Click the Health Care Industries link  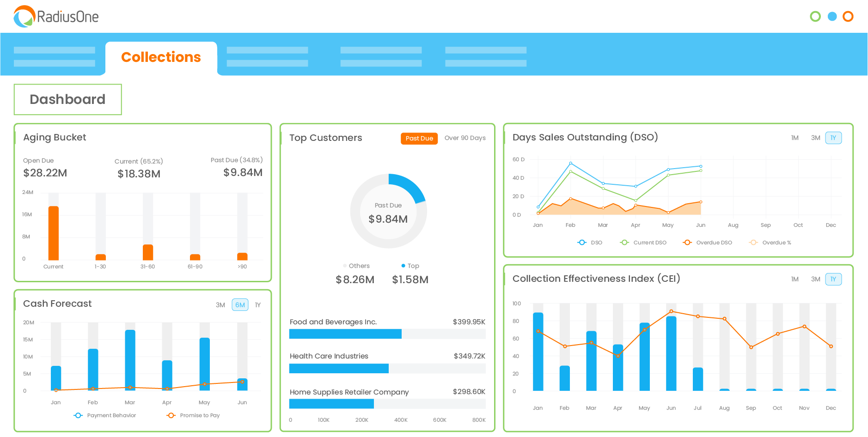point(329,356)
